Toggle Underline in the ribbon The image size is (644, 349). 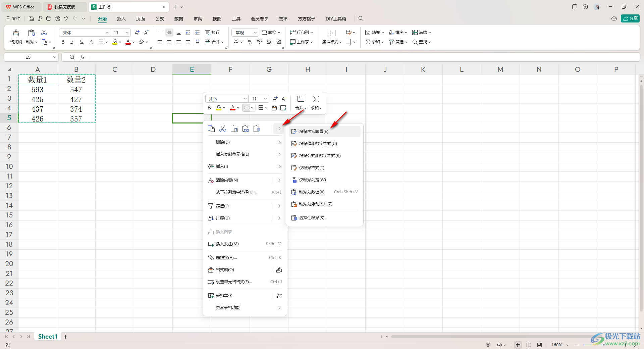(82, 42)
